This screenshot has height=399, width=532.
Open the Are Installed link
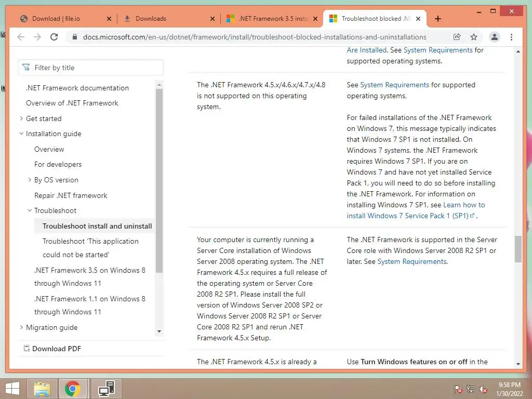pos(366,50)
